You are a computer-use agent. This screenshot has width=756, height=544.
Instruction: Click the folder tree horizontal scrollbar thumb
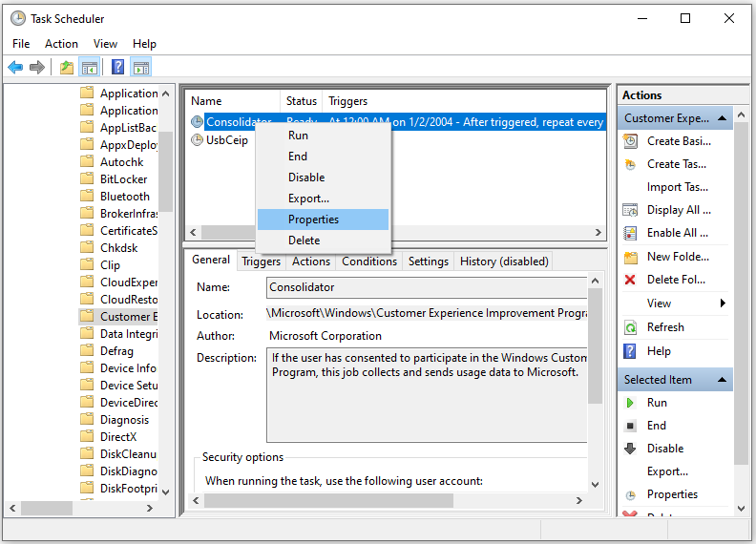point(47,508)
